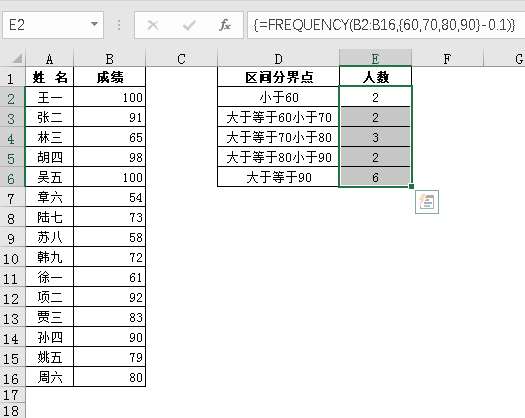Click the three-dot formula bar resize handle
Image resolution: width=525 pixels, height=418 pixels.
click(119, 25)
